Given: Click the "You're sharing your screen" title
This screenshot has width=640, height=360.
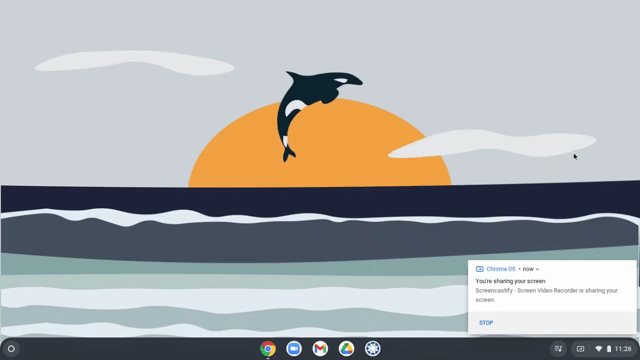Looking at the screenshot, I should (510, 281).
